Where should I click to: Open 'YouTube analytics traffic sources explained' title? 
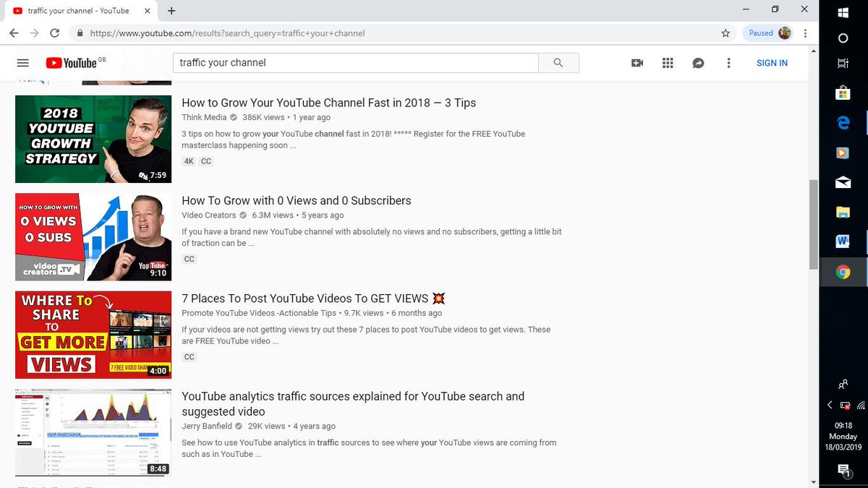pyautogui.click(x=353, y=403)
